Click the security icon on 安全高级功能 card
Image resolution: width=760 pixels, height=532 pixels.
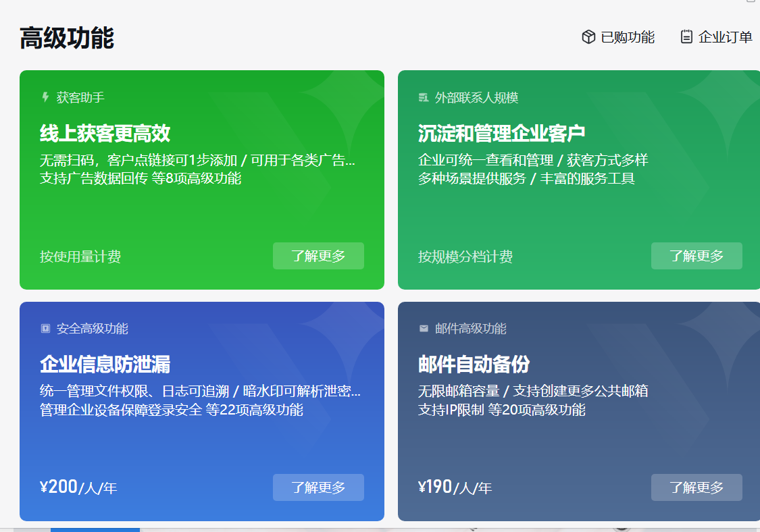[x=44, y=329]
